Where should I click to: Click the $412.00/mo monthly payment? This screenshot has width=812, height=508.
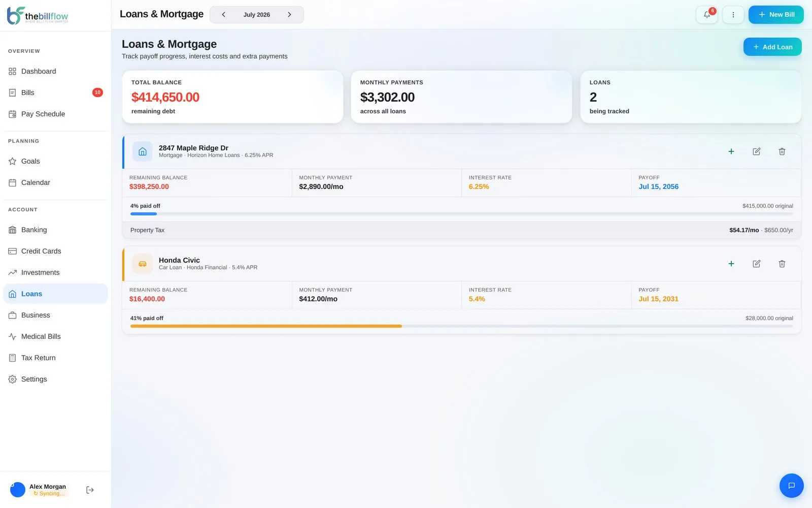(x=318, y=299)
